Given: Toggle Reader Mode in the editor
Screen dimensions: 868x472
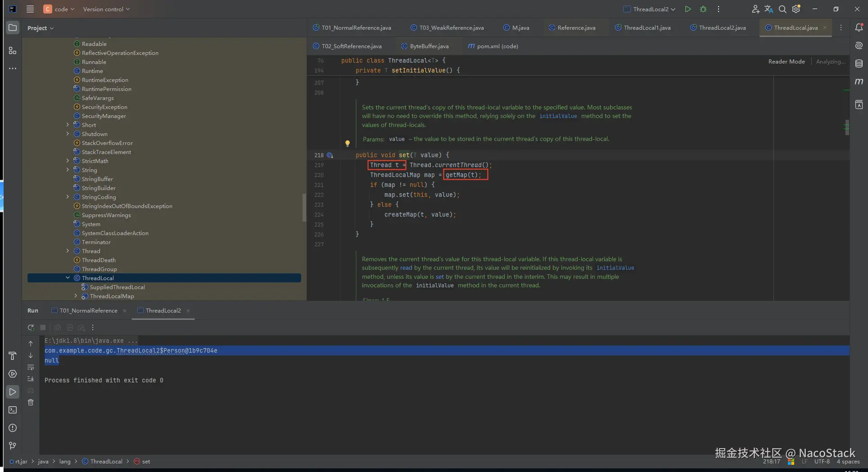Looking at the screenshot, I should pos(786,62).
